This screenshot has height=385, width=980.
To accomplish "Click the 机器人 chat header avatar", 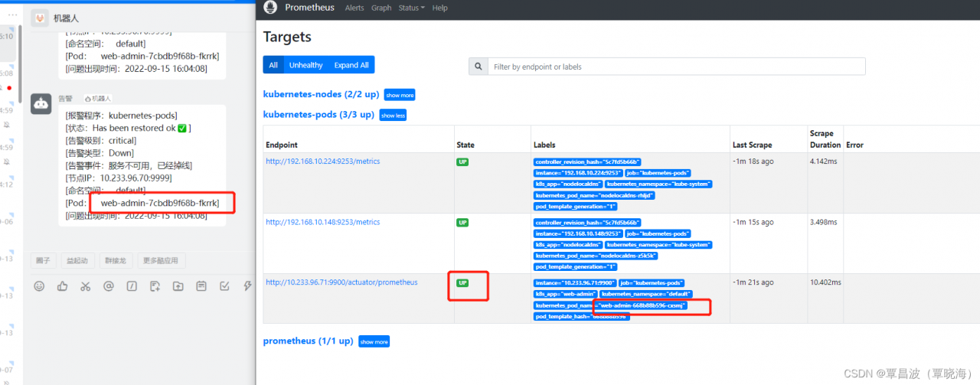I will 40,18.
